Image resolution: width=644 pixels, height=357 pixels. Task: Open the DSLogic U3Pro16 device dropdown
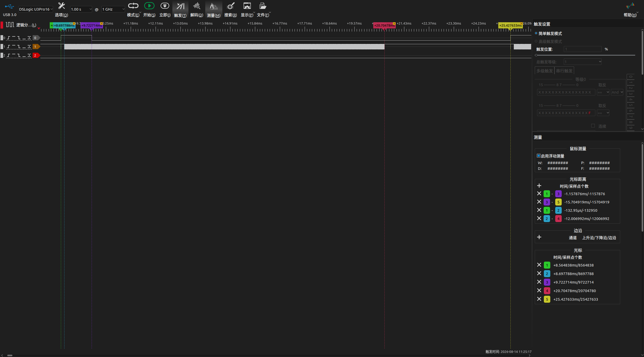[x=36, y=9]
